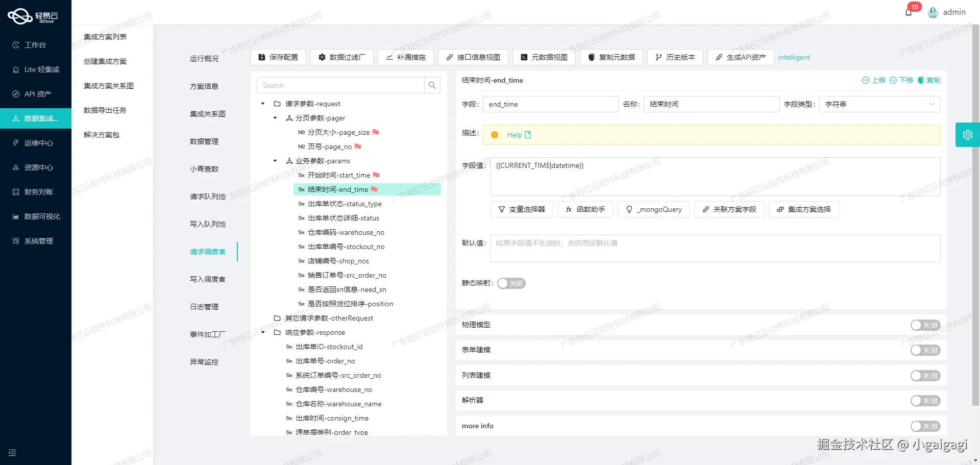Viewport: 980px width, 465px height.
Task: Select 集成方案列表 in the menu
Action: tap(105, 36)
